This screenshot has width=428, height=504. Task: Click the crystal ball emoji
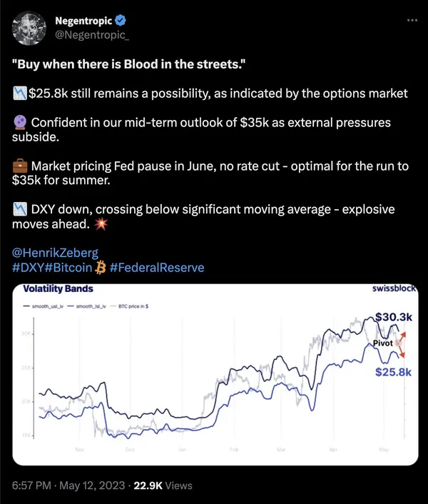coord(20,122)
